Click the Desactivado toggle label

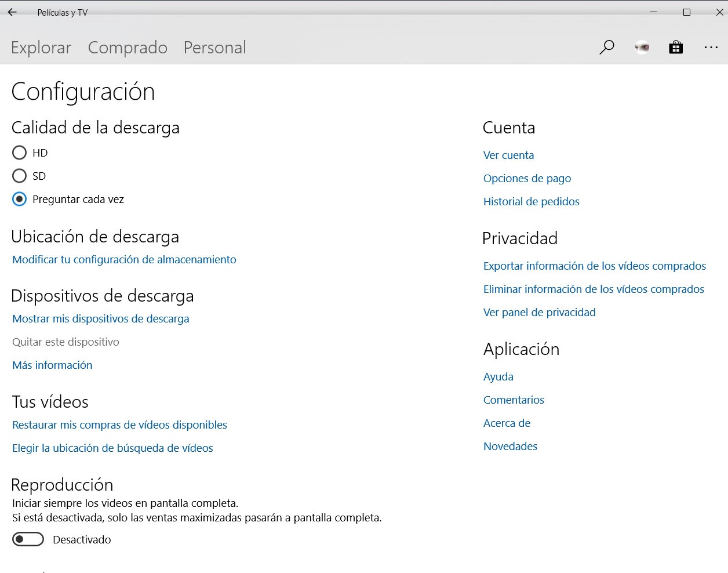[x=82, y=539]
